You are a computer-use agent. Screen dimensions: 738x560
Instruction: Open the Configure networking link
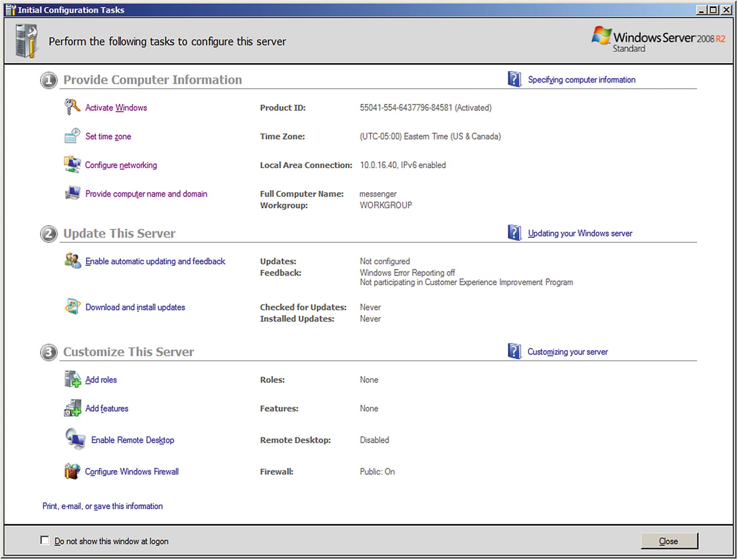tap(121, 165)
